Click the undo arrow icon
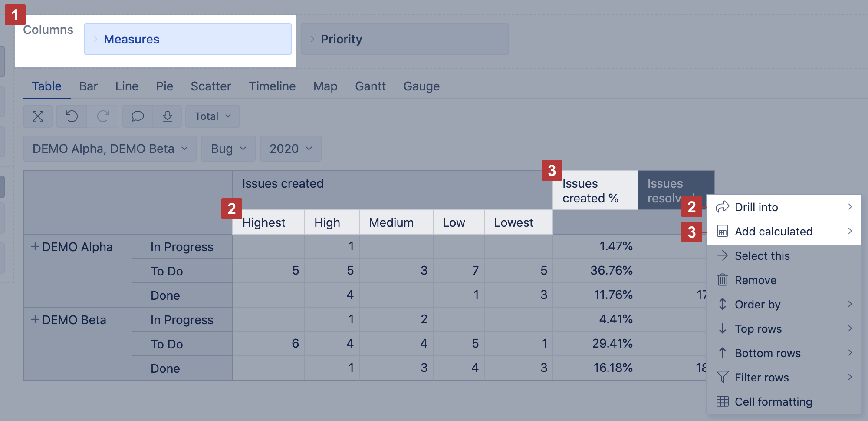 click(72, 116)
